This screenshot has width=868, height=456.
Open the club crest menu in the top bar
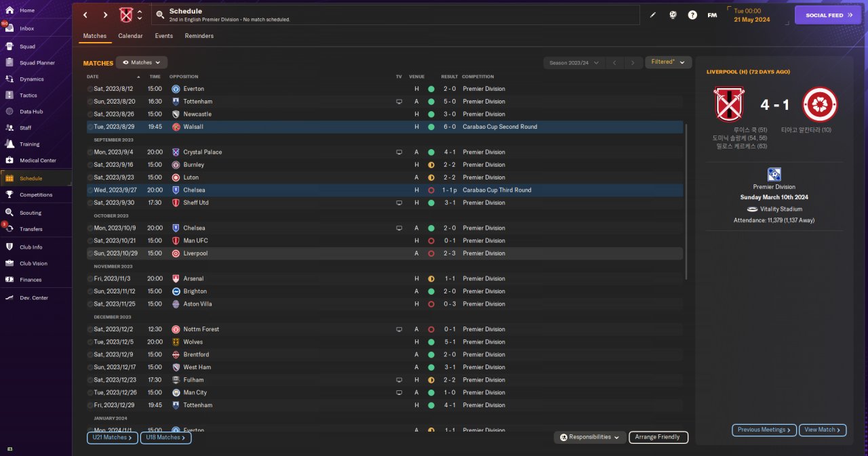pos(126,14)
